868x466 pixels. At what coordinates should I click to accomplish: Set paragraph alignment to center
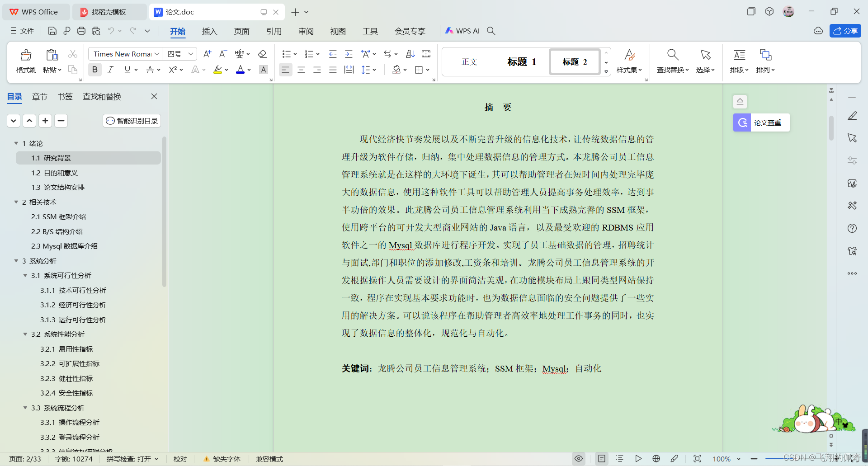point(301,70)
